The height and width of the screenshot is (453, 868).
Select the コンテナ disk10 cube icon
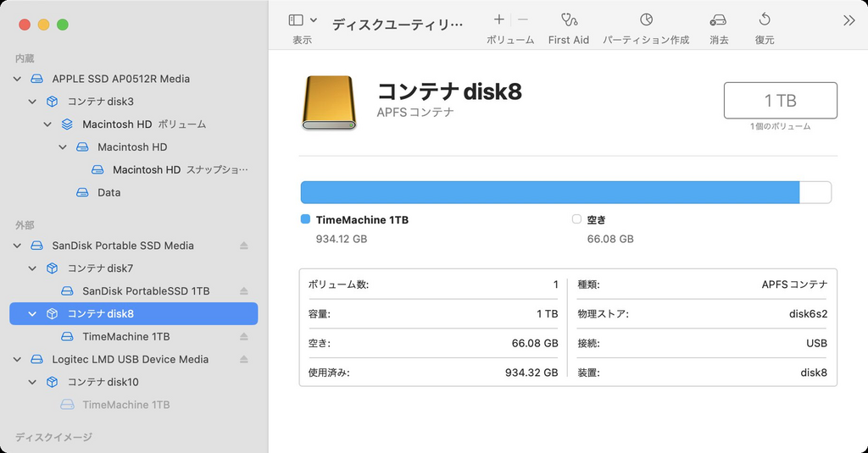tap(52, 382)
